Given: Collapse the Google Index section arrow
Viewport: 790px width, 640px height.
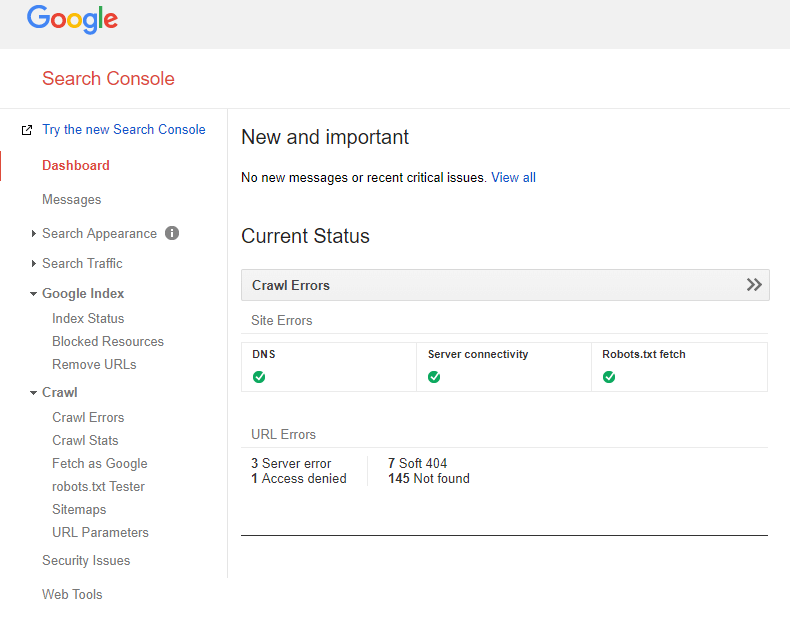Looking at the screenshot, I should pos(33,293).
